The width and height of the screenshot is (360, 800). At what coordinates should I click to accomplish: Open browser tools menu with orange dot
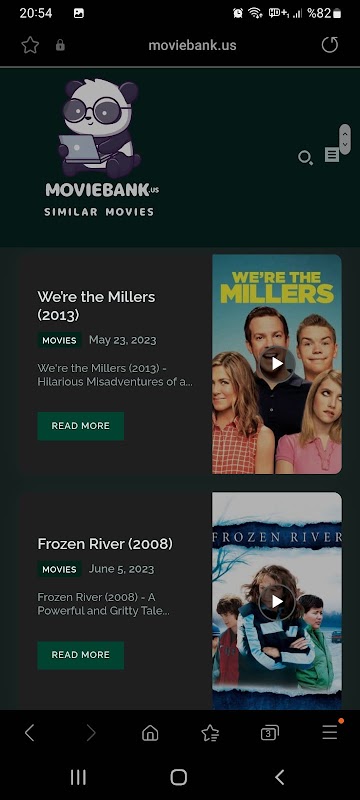coord(330,732)
